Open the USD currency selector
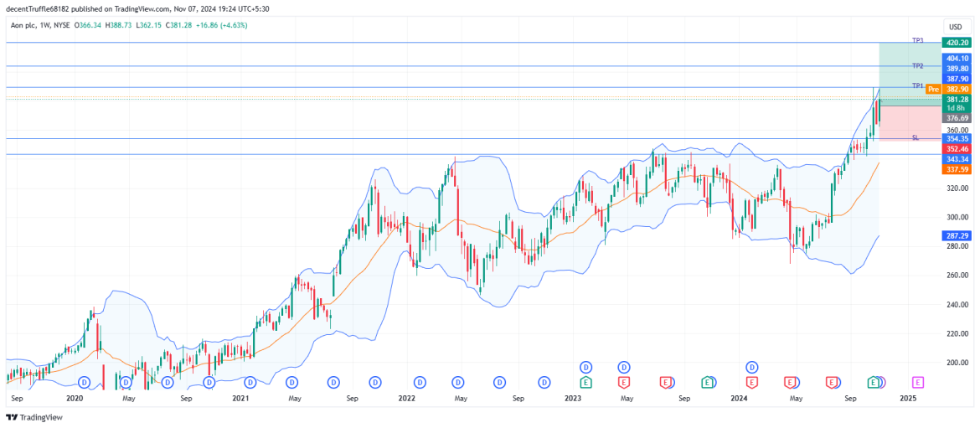This screenshot has height=428, width=980. pyautogui.click(x=955, y=27)
